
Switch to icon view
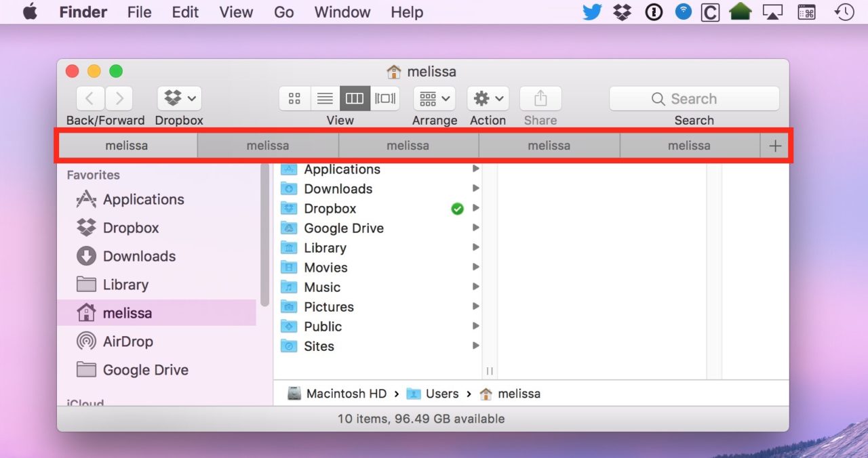[x=294, y=98]
